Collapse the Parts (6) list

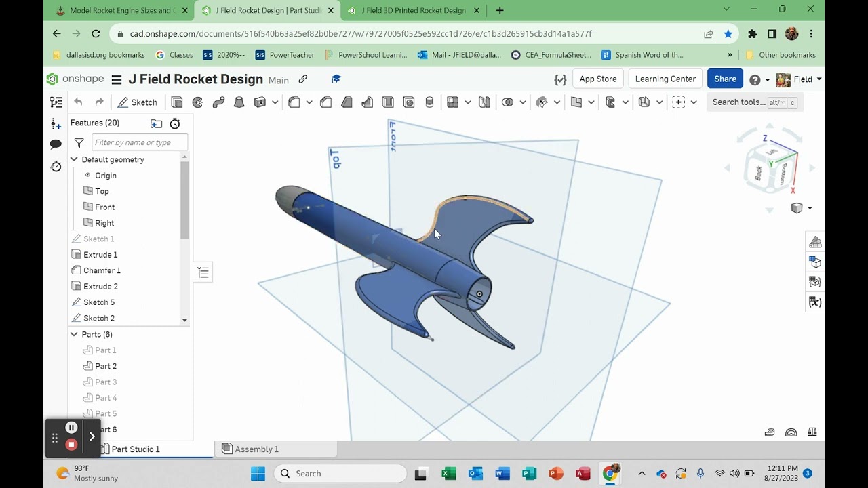click(x=74, y=334)
